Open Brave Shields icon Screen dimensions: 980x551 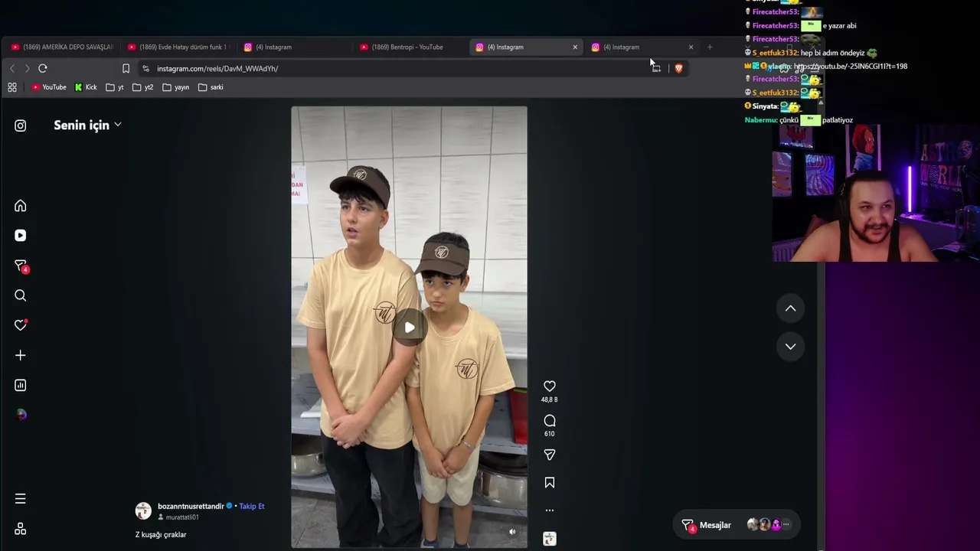(x=678, y=68)
